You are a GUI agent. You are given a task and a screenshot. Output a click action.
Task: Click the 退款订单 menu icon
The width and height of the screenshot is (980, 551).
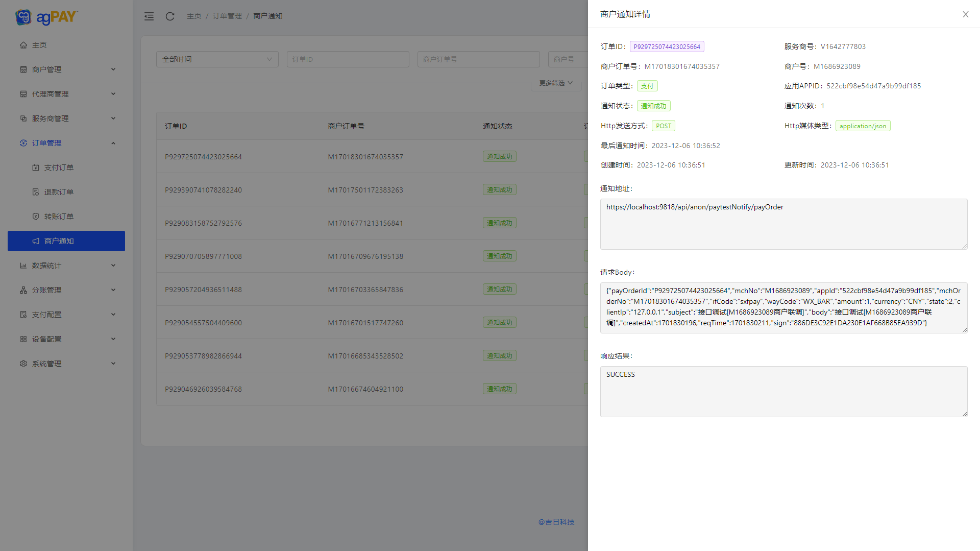(36, 192)
